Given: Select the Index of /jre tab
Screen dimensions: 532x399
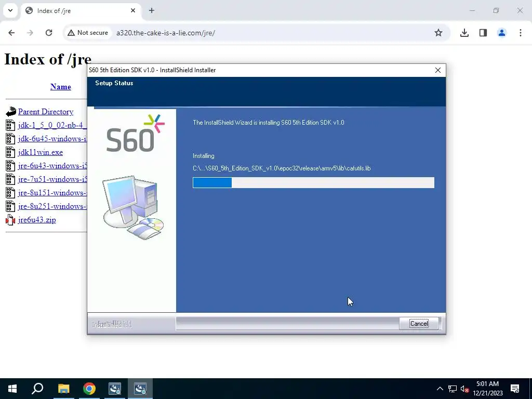Looking at the screenshot, I should [81, 11].
